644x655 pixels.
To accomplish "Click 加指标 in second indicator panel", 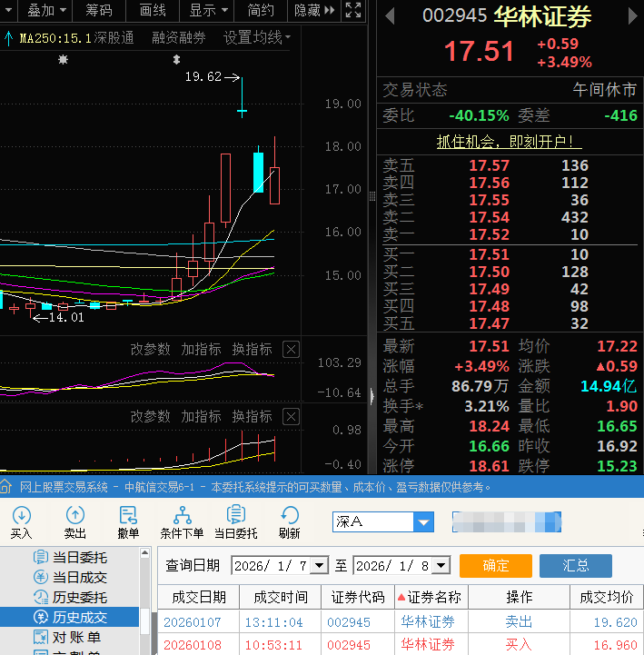I will [x=201, y=416].
